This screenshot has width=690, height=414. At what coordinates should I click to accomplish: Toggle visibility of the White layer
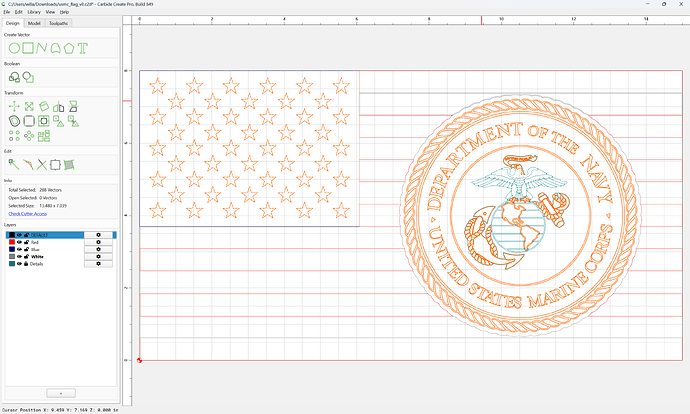(x=19, y=256)
